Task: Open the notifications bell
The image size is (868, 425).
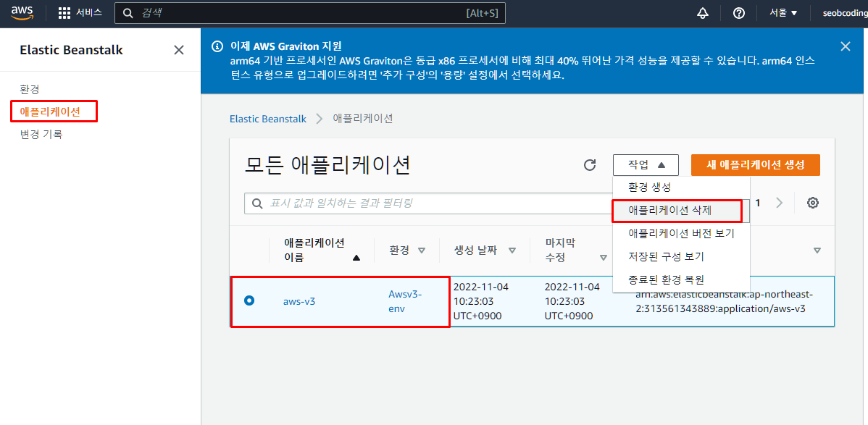Action: (x=703, y=13)
